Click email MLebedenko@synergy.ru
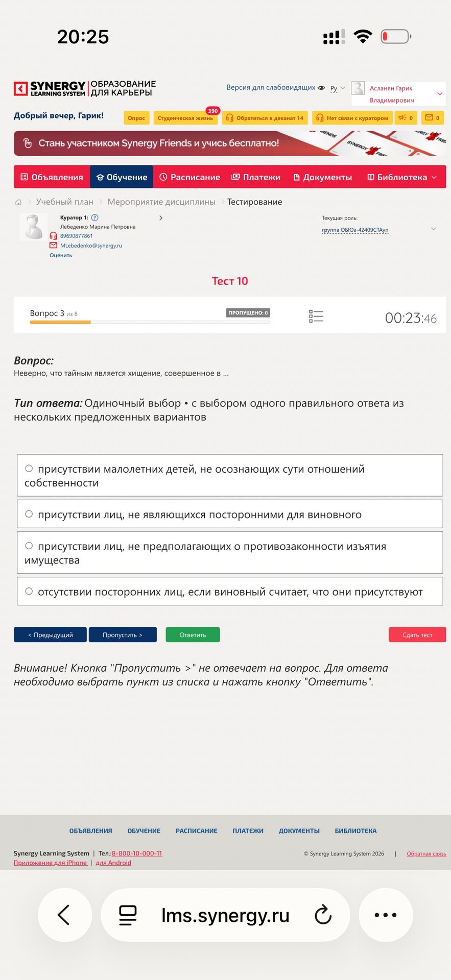 pyautogui.click(x=91, y=246)
